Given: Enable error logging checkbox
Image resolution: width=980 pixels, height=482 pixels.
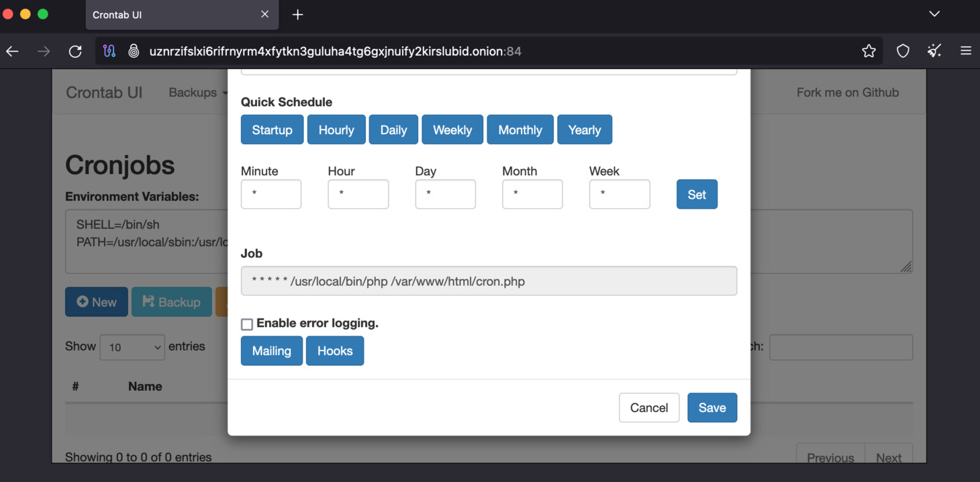Looking at the screenshot, I should point(247,324).
